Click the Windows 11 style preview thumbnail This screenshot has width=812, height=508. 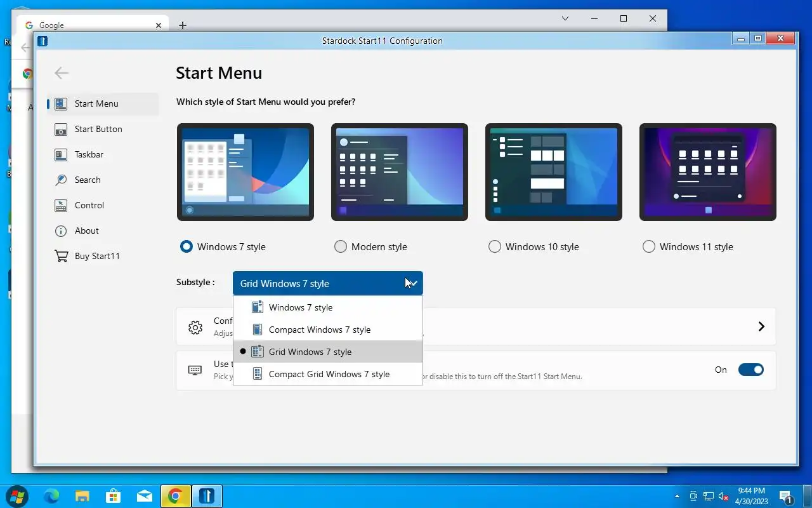pos(708,172)
